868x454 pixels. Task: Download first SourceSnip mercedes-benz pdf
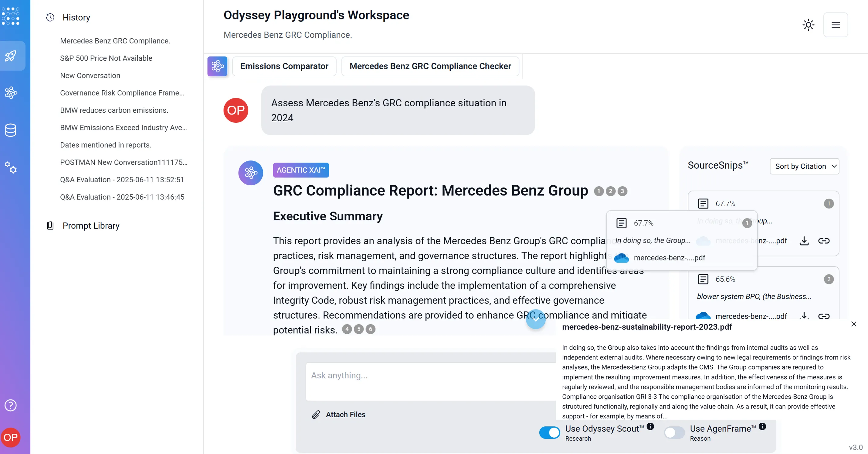[804, 241]
